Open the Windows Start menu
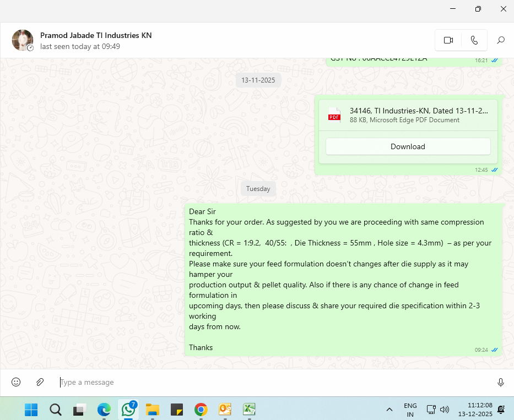 (x=31, y=410)
